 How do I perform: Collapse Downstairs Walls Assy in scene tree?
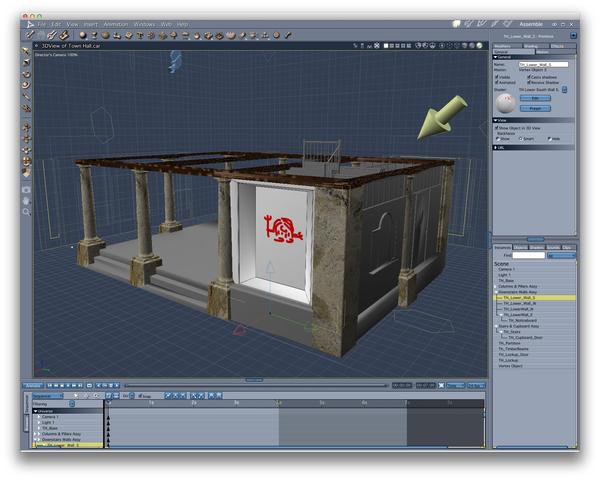tap(496, 292)
